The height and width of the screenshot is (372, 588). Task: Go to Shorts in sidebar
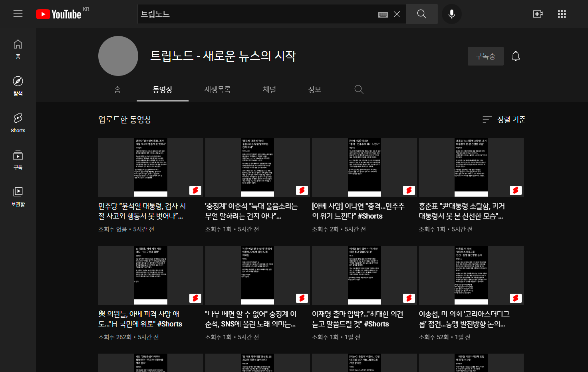18,122
